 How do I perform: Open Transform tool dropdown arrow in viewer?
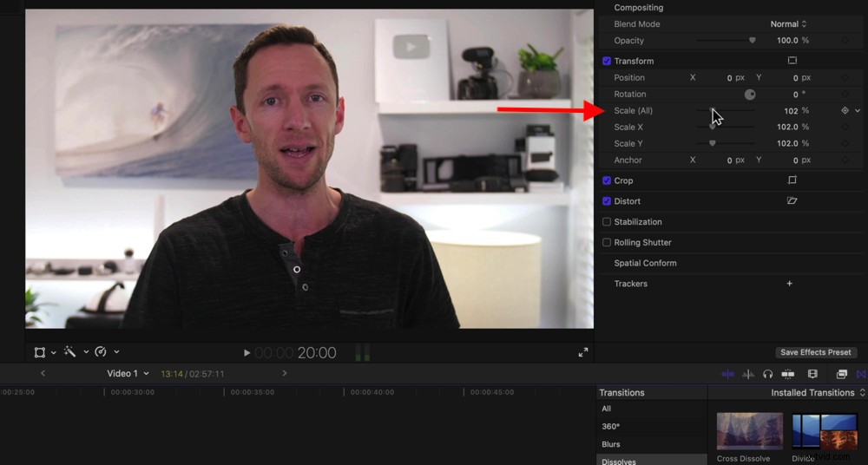[53, 352]
